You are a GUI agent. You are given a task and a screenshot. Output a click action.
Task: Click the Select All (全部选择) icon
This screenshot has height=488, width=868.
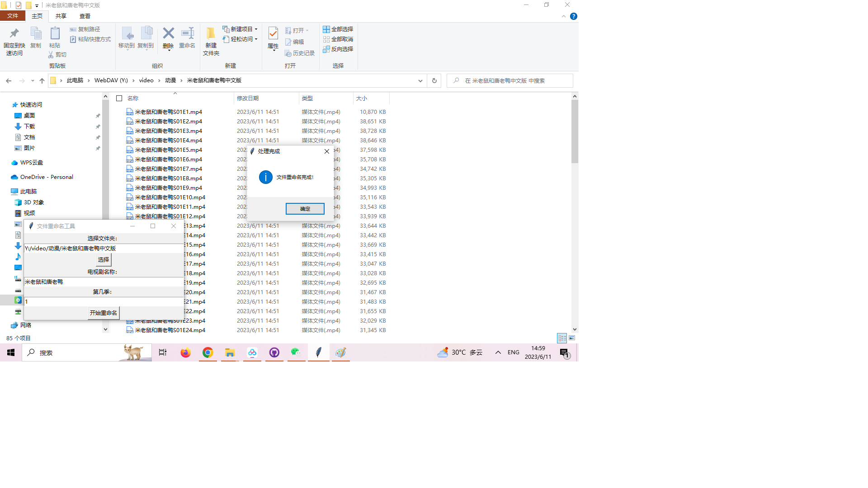[326, 29]
